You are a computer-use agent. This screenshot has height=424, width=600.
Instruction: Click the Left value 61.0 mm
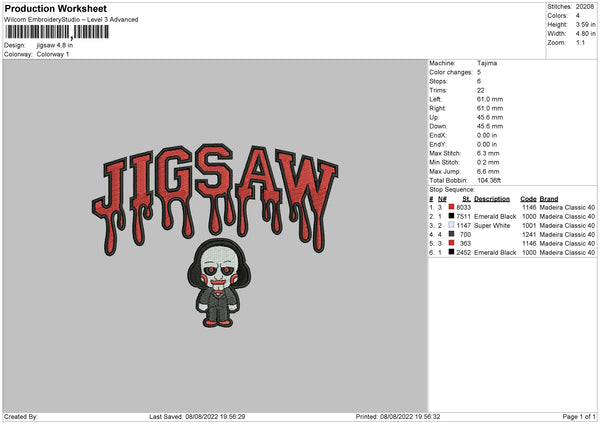coord(490,99)
